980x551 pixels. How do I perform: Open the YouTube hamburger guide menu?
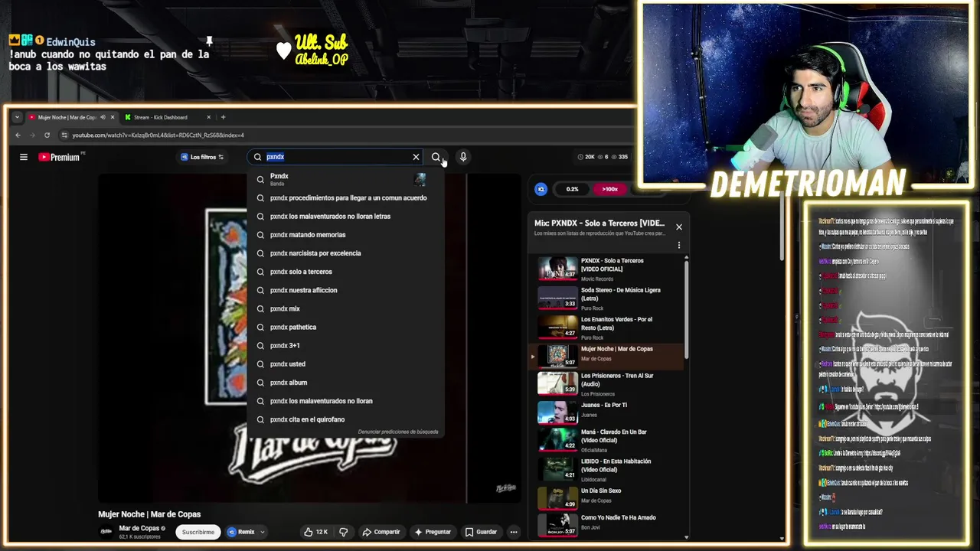[x=24, y=157]
